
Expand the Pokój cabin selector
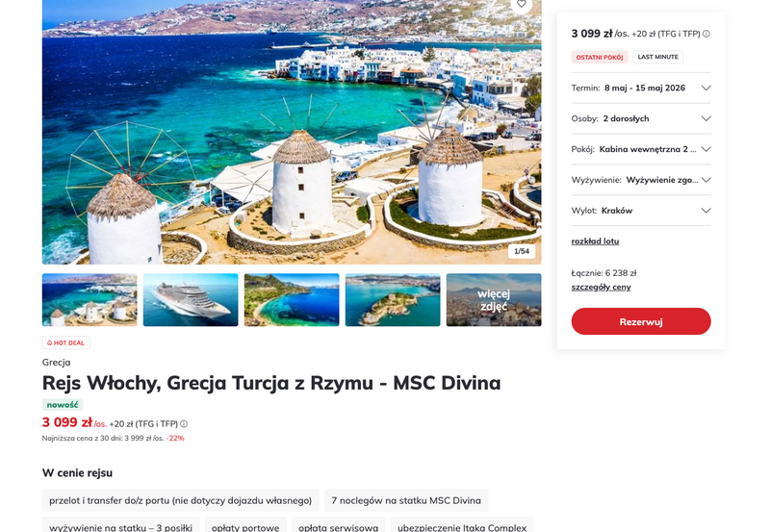click(x=641, y=149)
